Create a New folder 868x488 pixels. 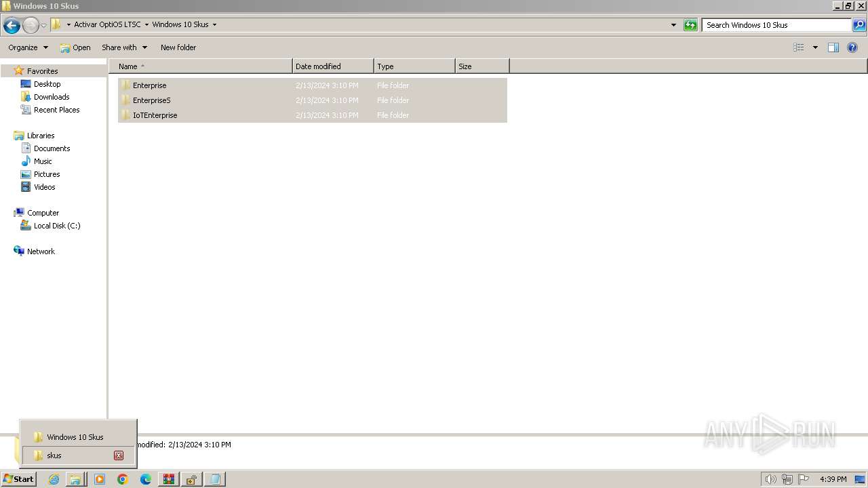pyautogui.click(x=178, y=47)
